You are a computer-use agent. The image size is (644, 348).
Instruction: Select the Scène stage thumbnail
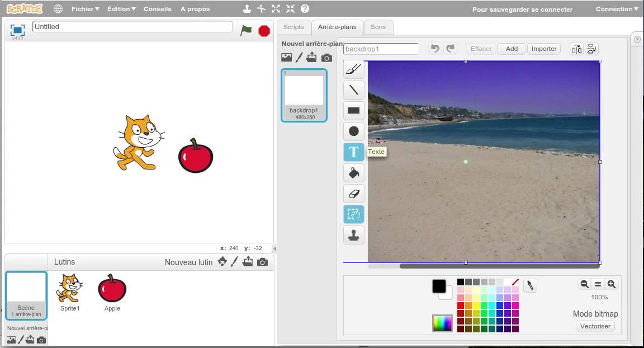(26, 295)
